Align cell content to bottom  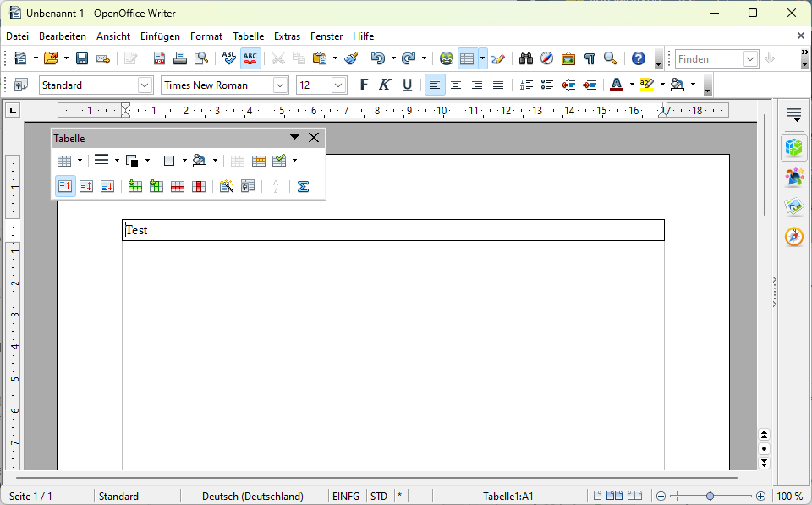[x=107, y=186]
